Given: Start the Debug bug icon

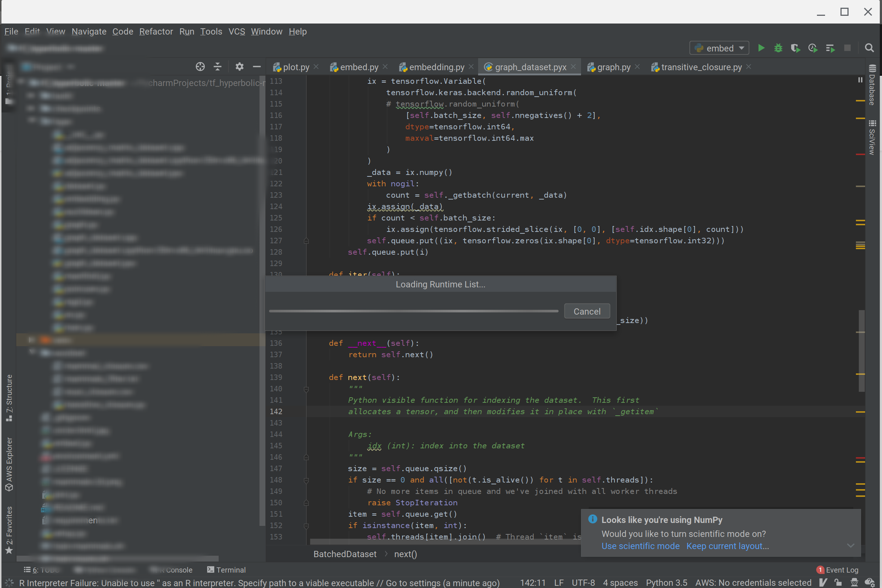Looking at the screenshot, I should coord(778,48).
